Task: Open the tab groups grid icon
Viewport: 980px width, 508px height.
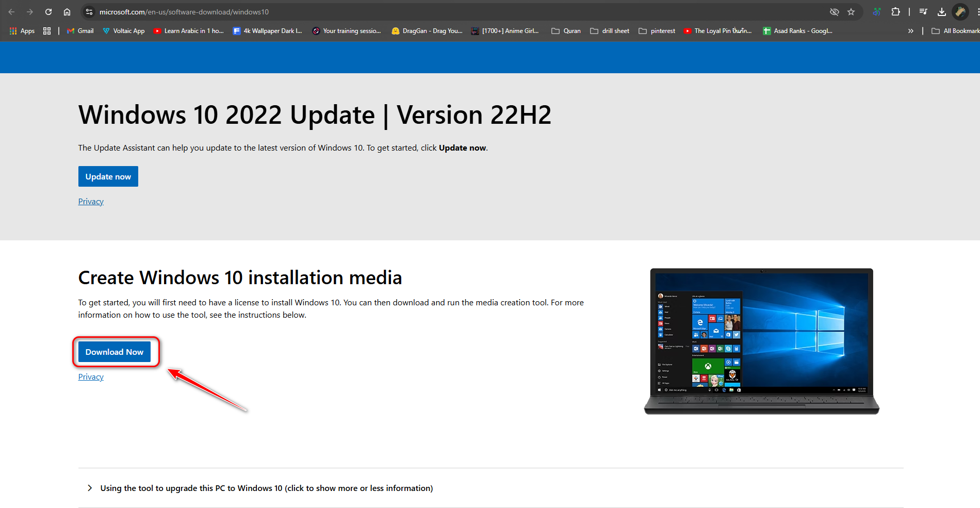Action: 47,31
